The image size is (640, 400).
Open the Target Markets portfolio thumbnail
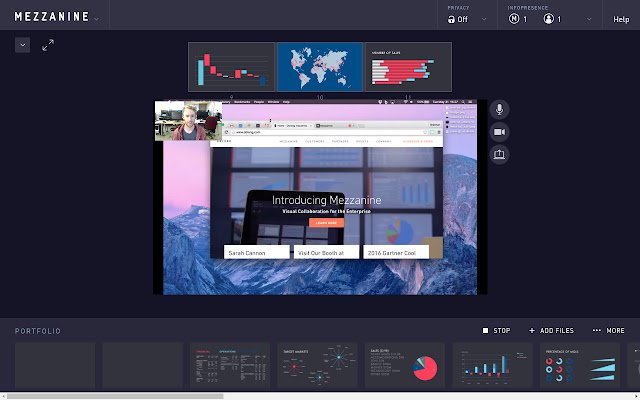coord(318,366)
